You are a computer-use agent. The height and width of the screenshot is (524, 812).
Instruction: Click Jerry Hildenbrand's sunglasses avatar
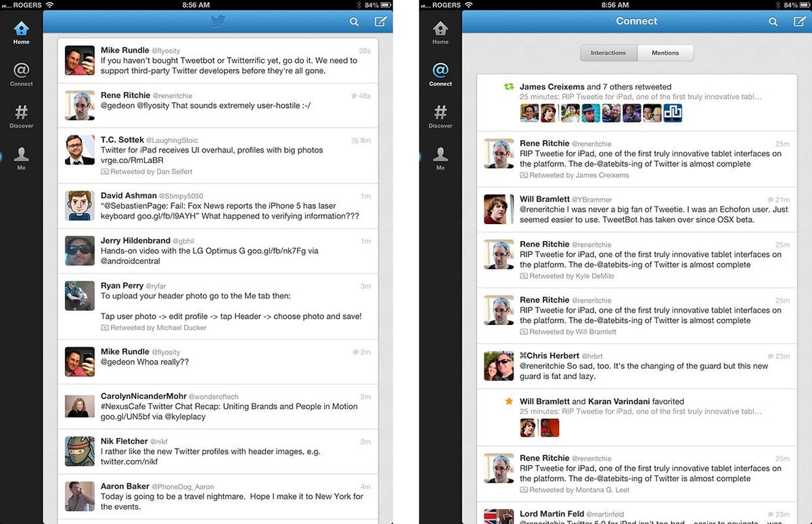(x=81, y=250)
